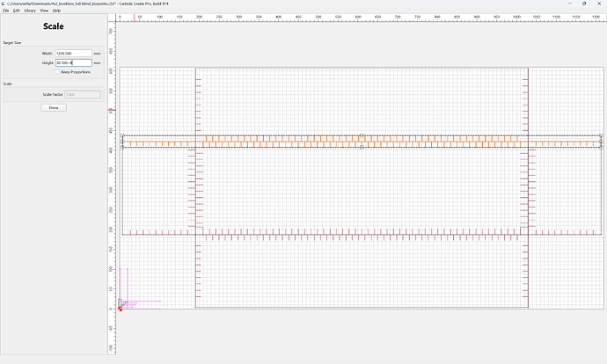Click the red origin marker on the canvas

click(120, 309)
